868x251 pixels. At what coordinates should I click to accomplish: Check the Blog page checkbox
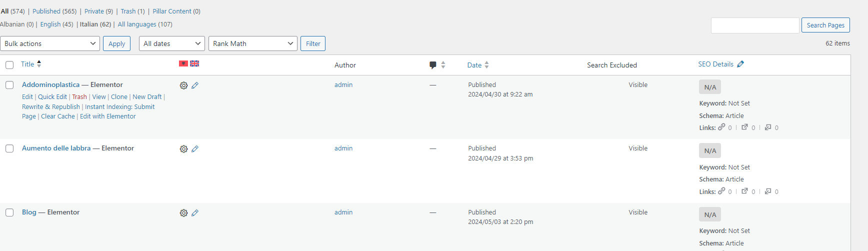[9, 212]
